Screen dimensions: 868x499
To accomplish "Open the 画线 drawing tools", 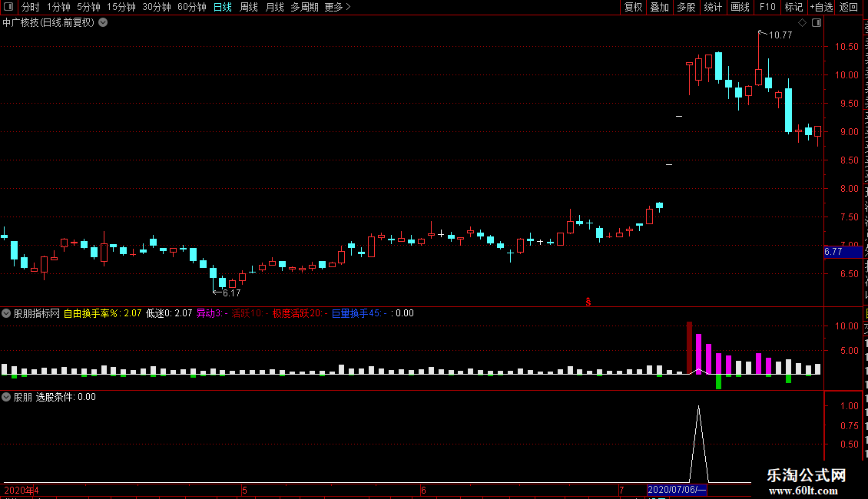I will pos(740,7).
